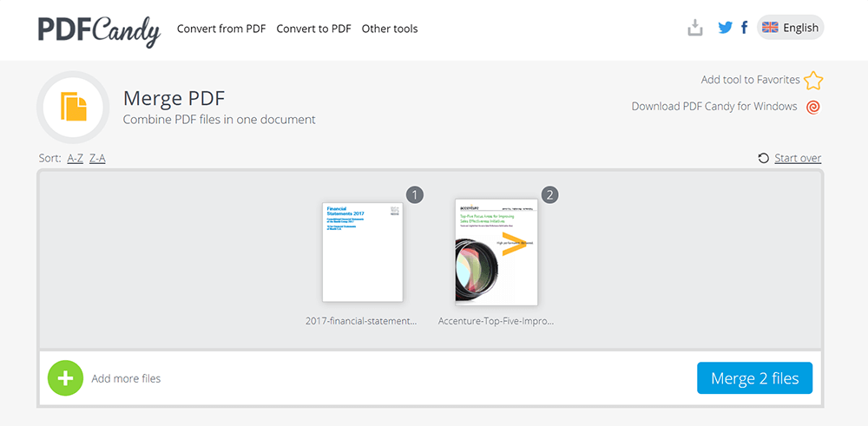868x426 pixels.
Task: Click the Merge PDF orange documents icon
Action: tap(74, 107)
